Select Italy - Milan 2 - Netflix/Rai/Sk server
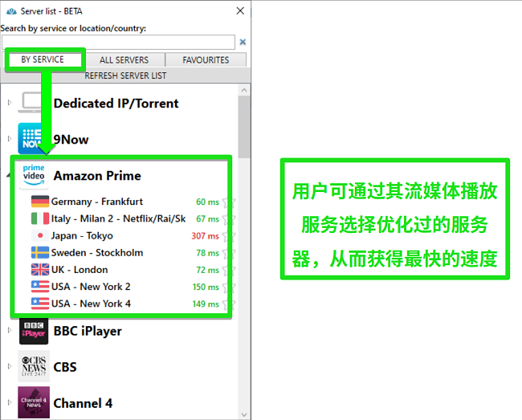 [x=118, y=218]
